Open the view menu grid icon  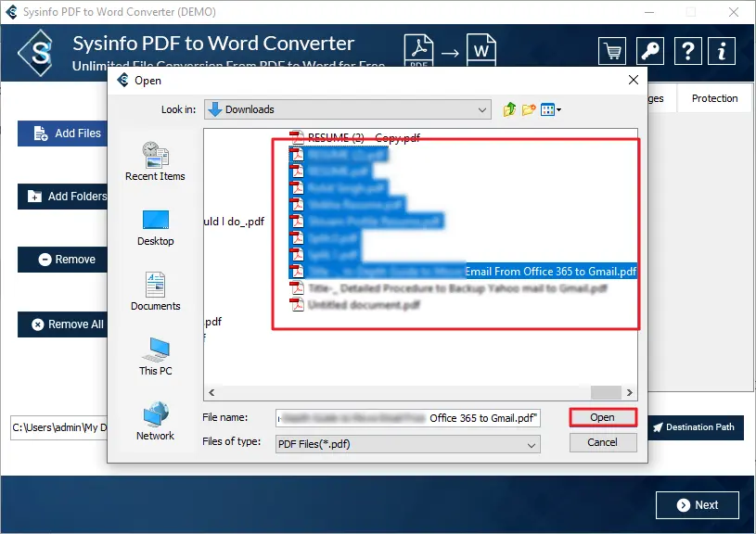pyautogui.click(x=551, y=110)
